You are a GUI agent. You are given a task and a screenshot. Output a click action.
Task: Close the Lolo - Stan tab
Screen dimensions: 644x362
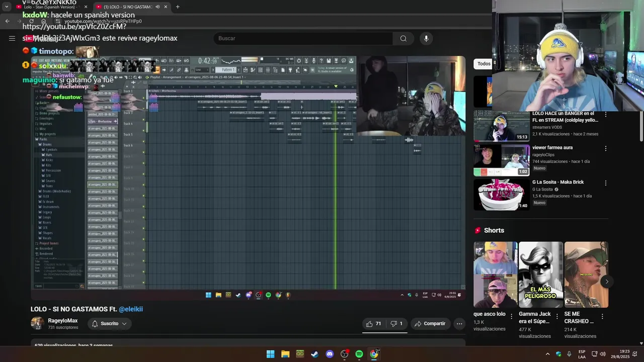click(x=86, y=7)
